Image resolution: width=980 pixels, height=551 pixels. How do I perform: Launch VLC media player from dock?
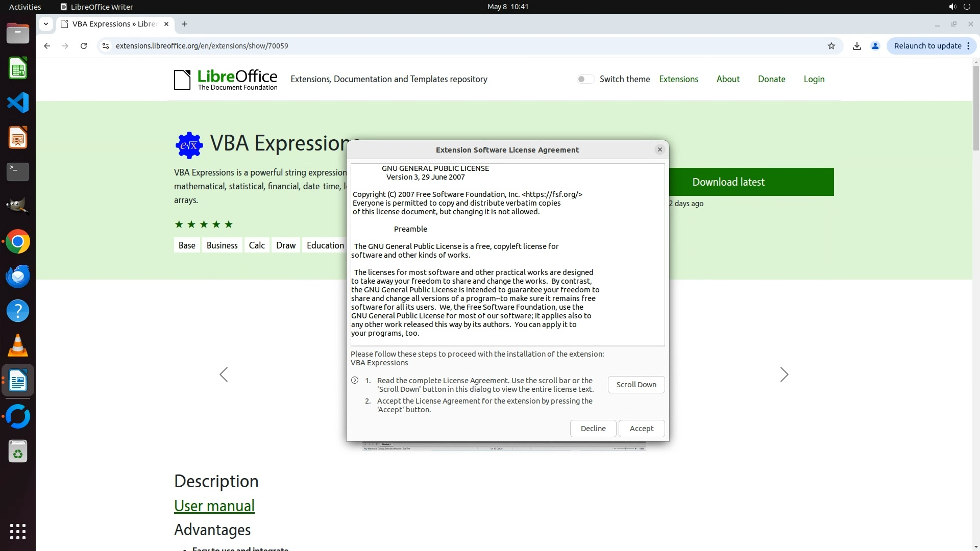click(18, 346)
